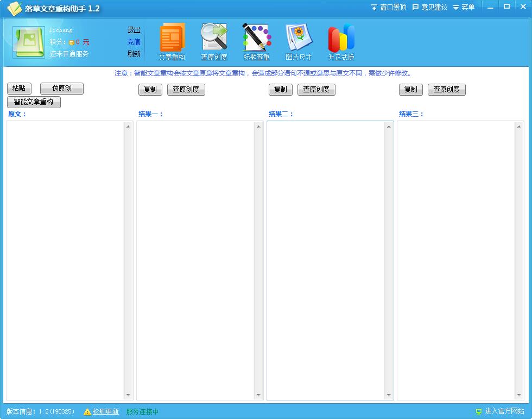
Task: Copy 结果三 with its 复制 button
Action: (411, 89)
